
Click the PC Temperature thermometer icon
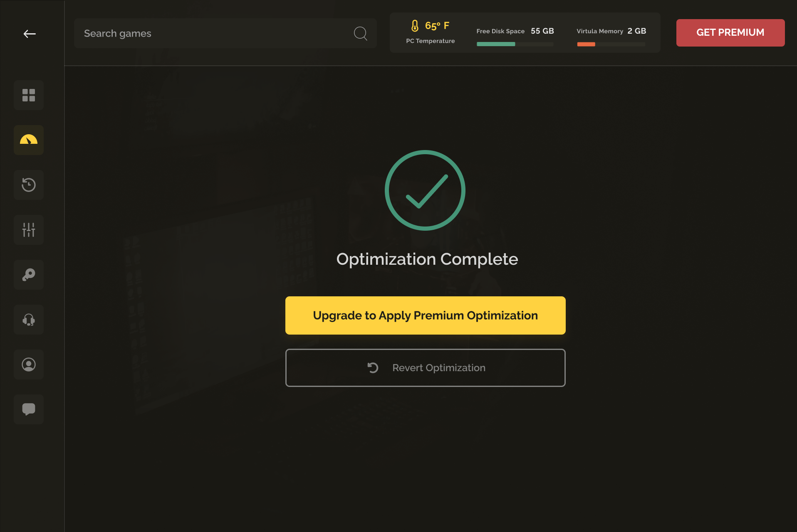pyautogui.click(x=415, y=27)
